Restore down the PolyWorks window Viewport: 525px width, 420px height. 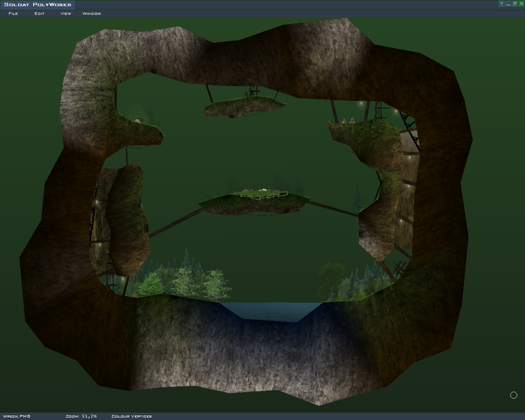(x=514, y=3)
